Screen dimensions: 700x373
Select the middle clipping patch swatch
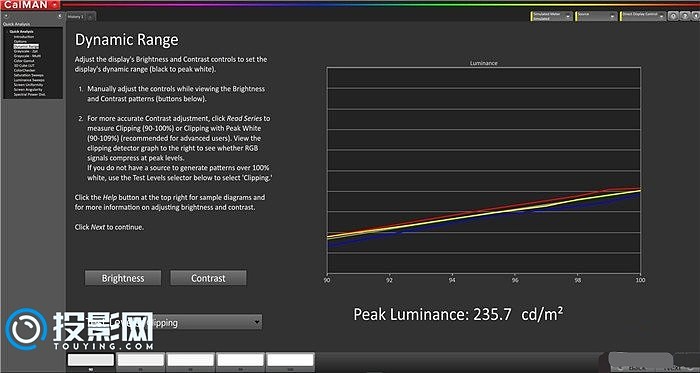pyautogui.click(x=191, y=360)
